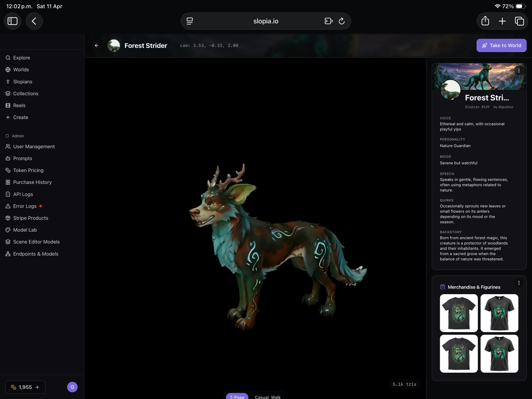Open Error Logs in the admin menu
Image resolution: width=532 pixels, height=399 pixels.
(x=25, y=206)
